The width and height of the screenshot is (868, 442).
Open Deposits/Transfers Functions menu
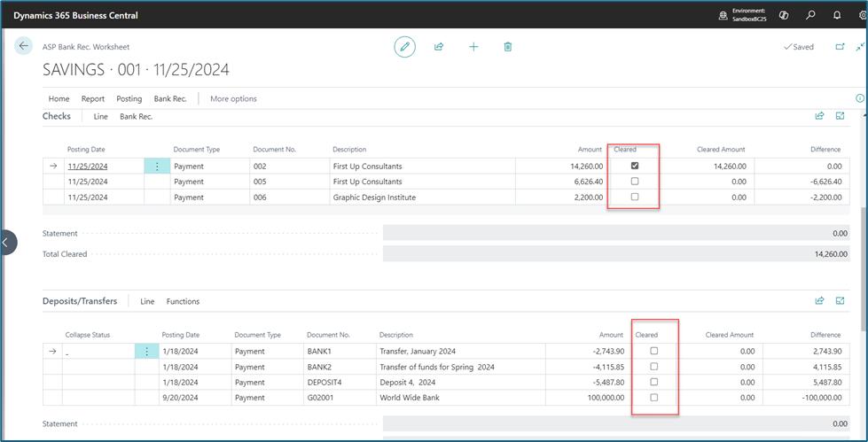tap(184, 301)
